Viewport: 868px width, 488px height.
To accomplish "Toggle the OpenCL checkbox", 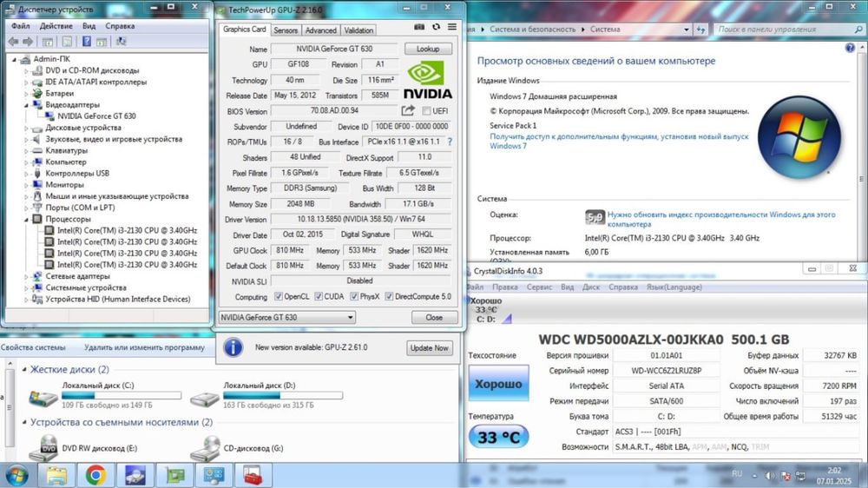I will click(x=279, y=296).
